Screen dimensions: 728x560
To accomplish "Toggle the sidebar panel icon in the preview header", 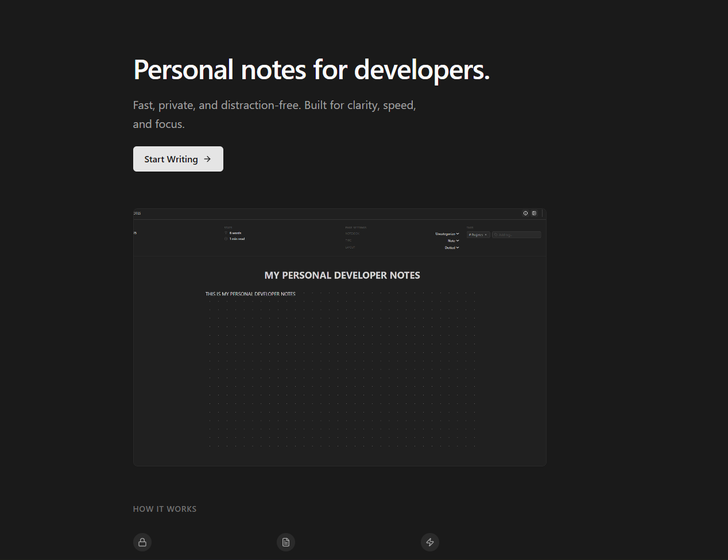I will 534,213.
